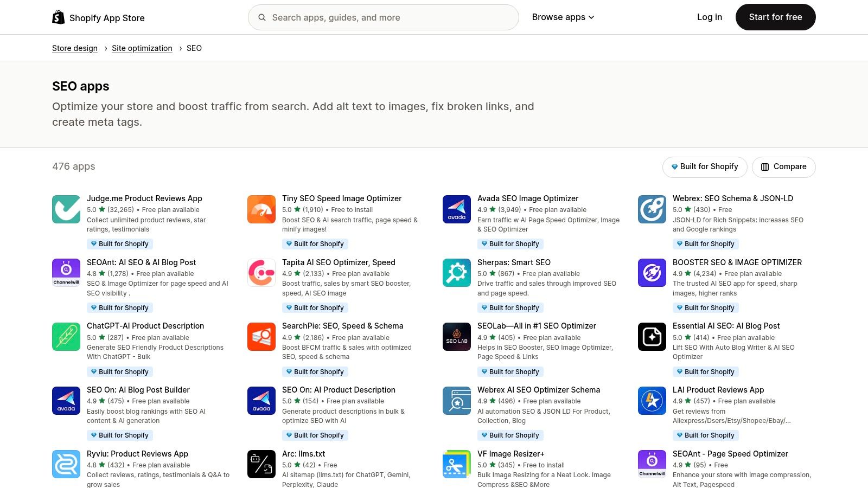
Task: Open the SEOAnt AI SEO & AI Blog Post icon
Action: [x=66, y=273]
